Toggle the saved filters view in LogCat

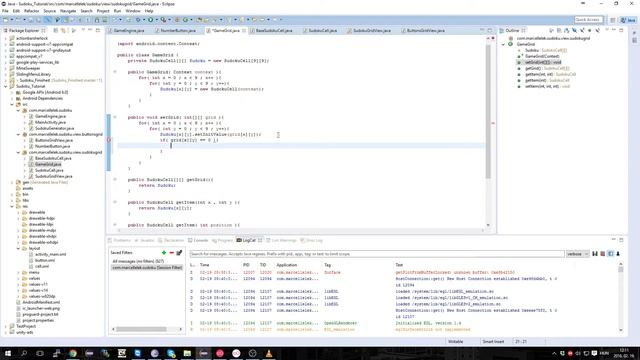point(610,254)
